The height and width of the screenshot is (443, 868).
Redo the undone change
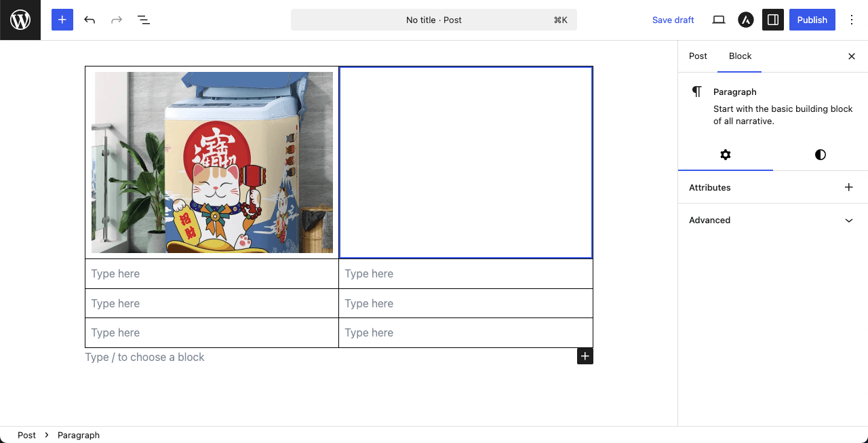pyautogui.click(x=117, y=20)
